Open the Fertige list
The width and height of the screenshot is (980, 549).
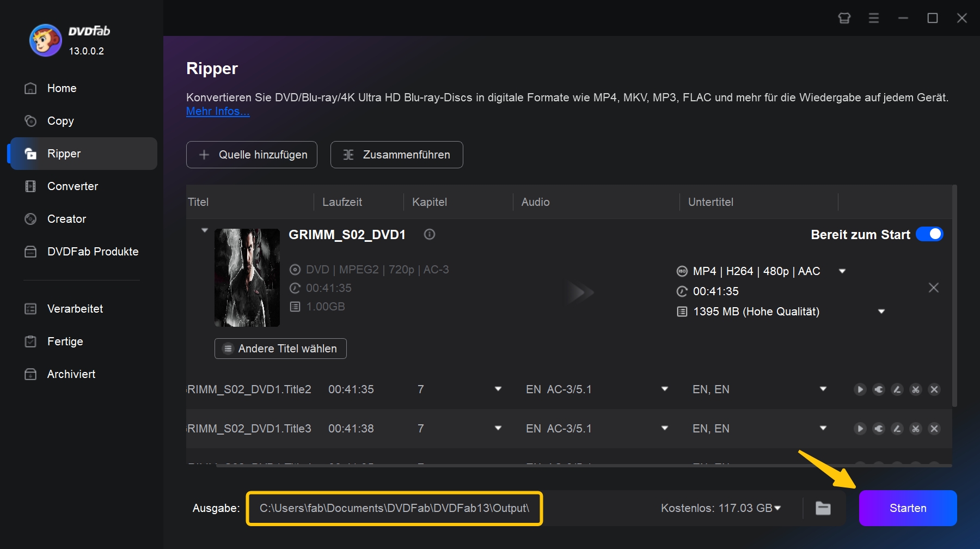coord(84,341)
